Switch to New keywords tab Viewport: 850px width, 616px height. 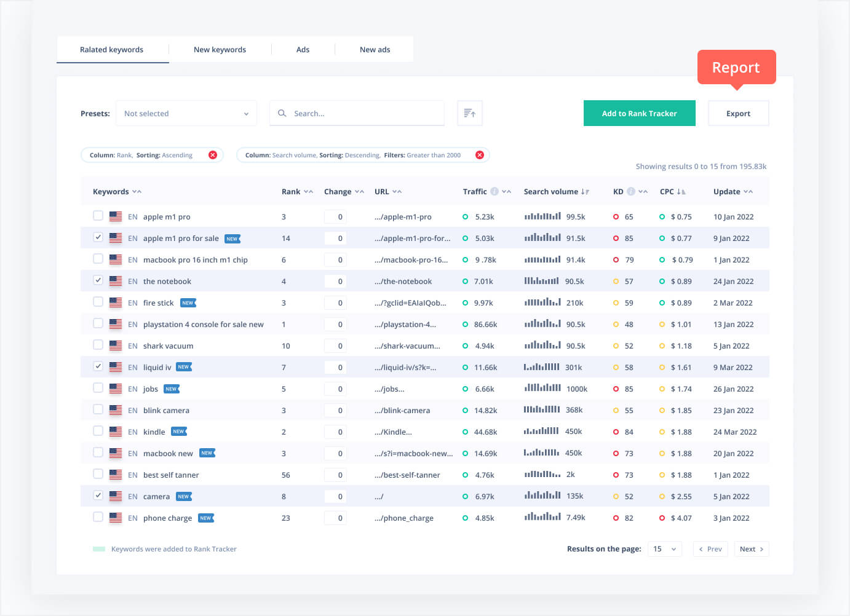tap(220, 50)
